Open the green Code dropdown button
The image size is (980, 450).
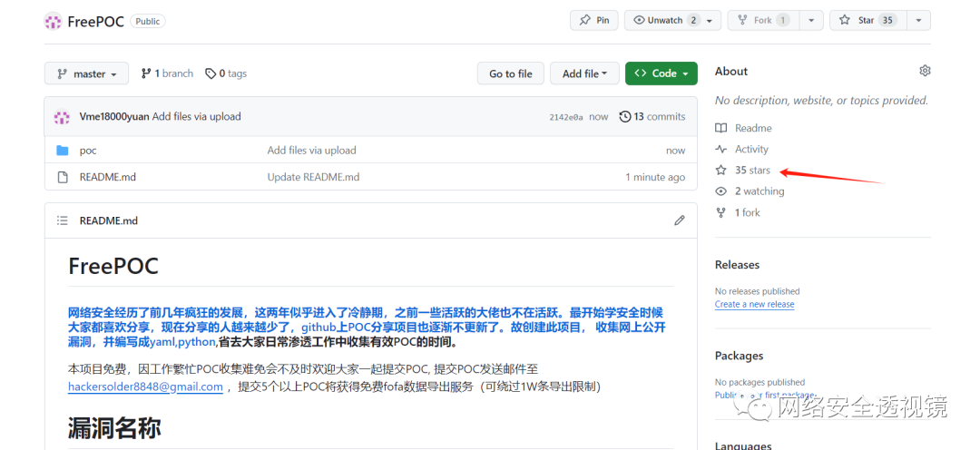[x=661, y=73]
